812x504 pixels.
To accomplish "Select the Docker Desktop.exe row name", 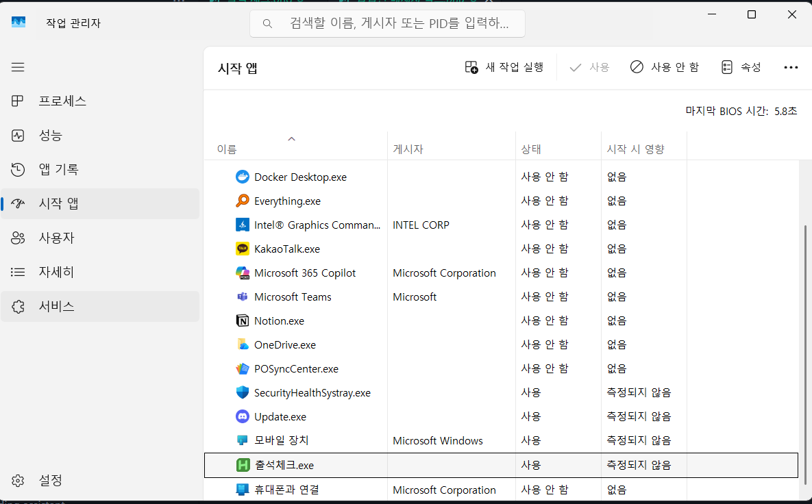I will [x=300, y=177].
